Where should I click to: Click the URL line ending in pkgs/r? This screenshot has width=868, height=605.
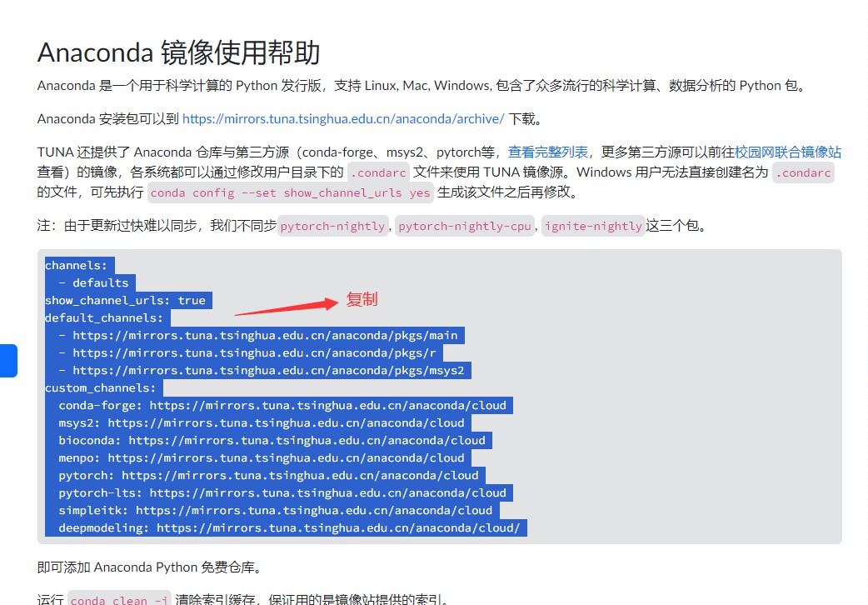(247, 353)
